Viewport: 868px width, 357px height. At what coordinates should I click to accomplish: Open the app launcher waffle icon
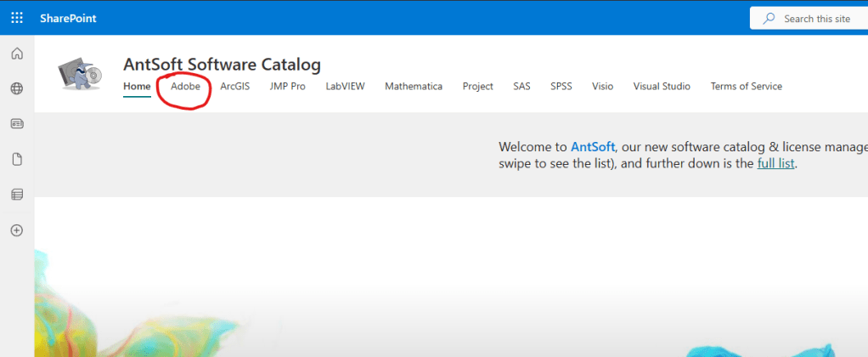pos(17,18)
